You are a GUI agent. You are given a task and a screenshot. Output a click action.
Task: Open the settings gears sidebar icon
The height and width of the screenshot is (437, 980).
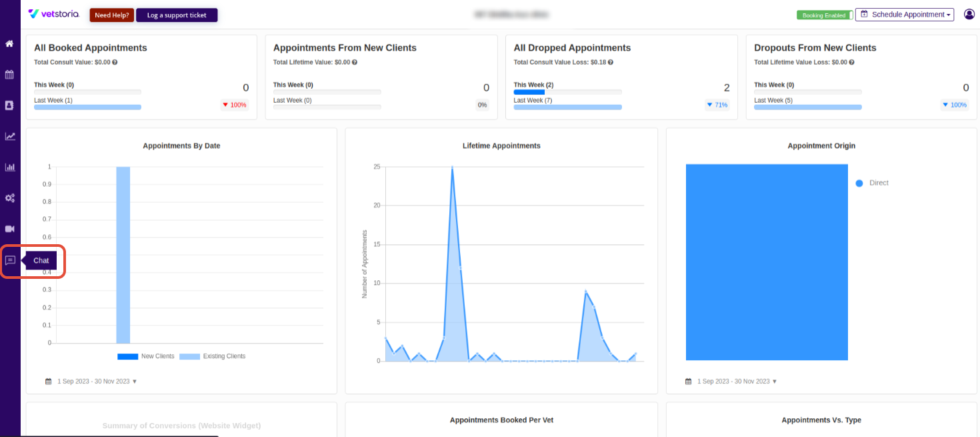tap(9, 198)
